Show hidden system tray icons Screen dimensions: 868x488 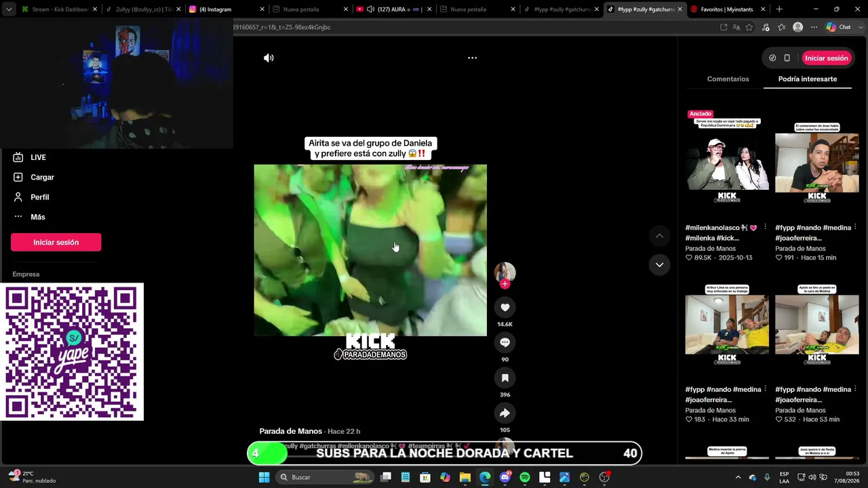coord(738,477)
